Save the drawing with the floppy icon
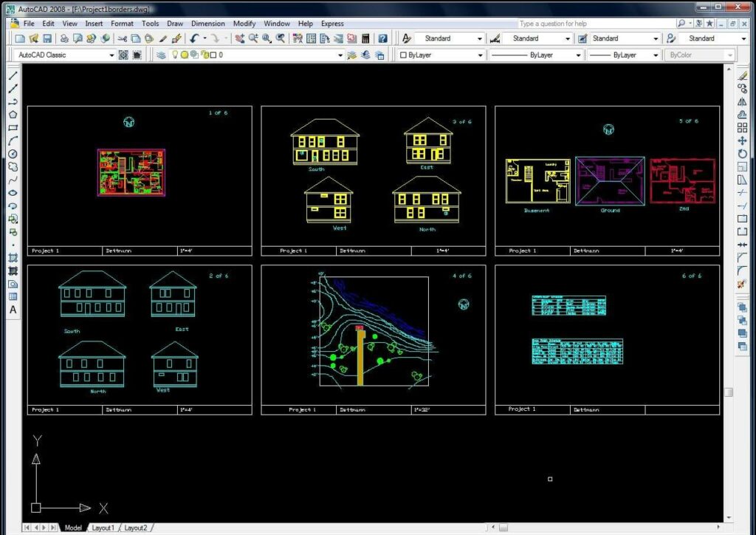The height and width of the screenshot is (535, 756). (47, 38)
